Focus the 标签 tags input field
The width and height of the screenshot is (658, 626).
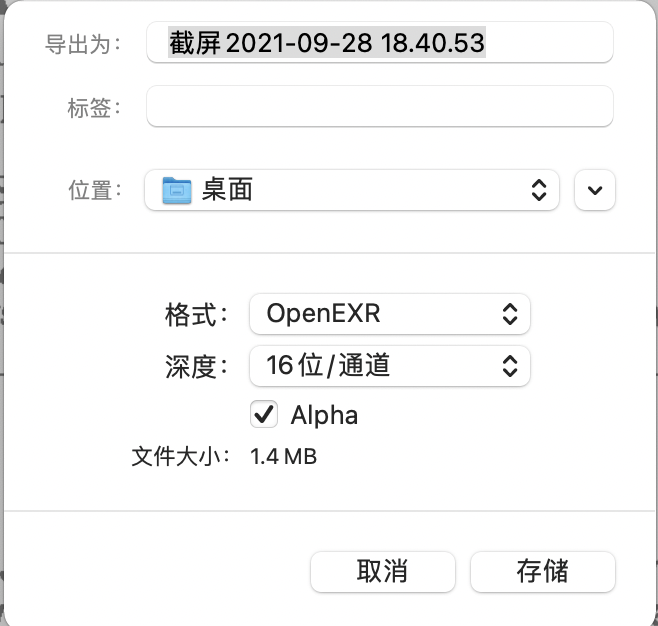379,106
